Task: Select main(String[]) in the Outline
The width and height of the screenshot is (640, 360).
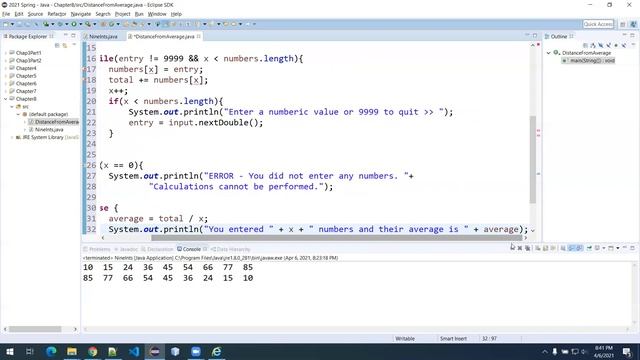Action: 589,60
